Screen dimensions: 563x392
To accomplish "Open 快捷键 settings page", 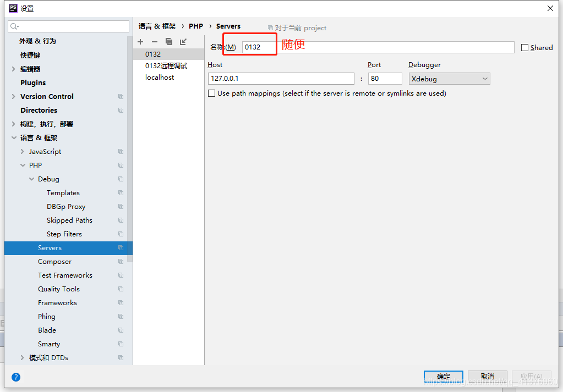I will pyautogui.click(x=30, y=55).
